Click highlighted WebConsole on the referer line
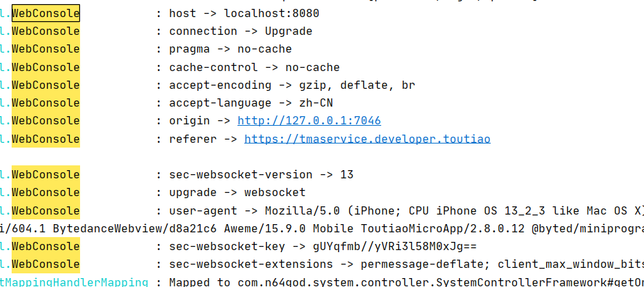Viewport: 644px width, 287px height. click(x=46, y=139)
